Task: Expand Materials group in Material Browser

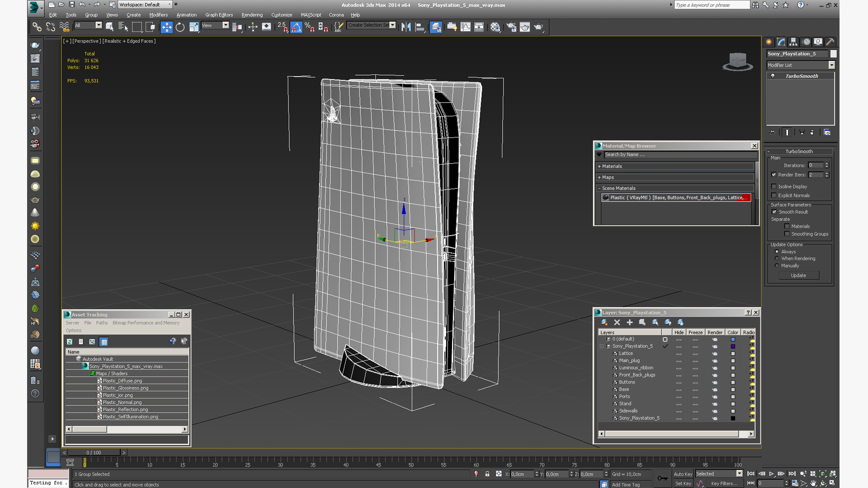Action: point(599,166)
